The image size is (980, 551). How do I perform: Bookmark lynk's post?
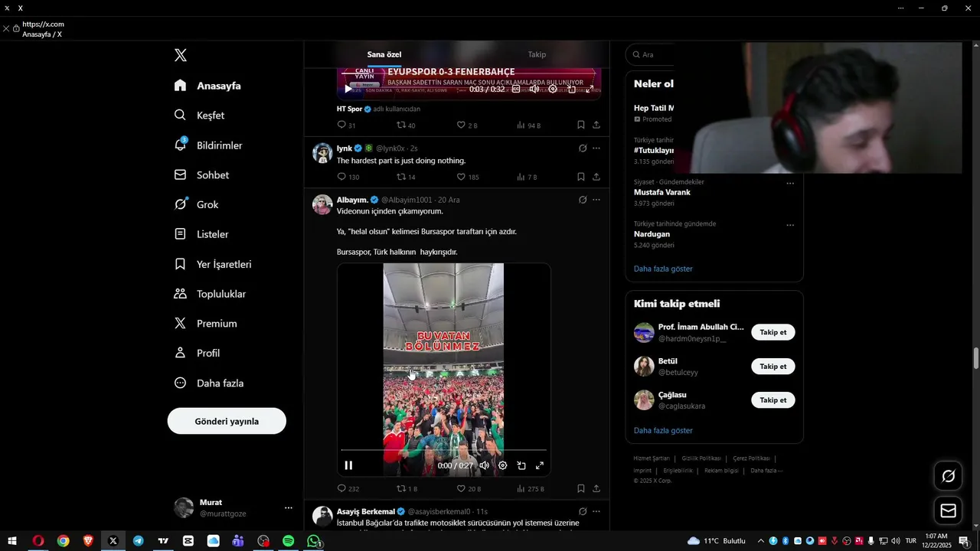[x=581, y=177]
